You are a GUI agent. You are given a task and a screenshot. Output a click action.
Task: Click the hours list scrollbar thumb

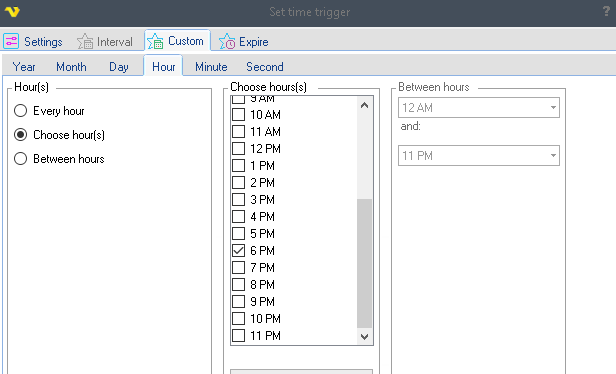pyautogui.click(x=364, y=263)
